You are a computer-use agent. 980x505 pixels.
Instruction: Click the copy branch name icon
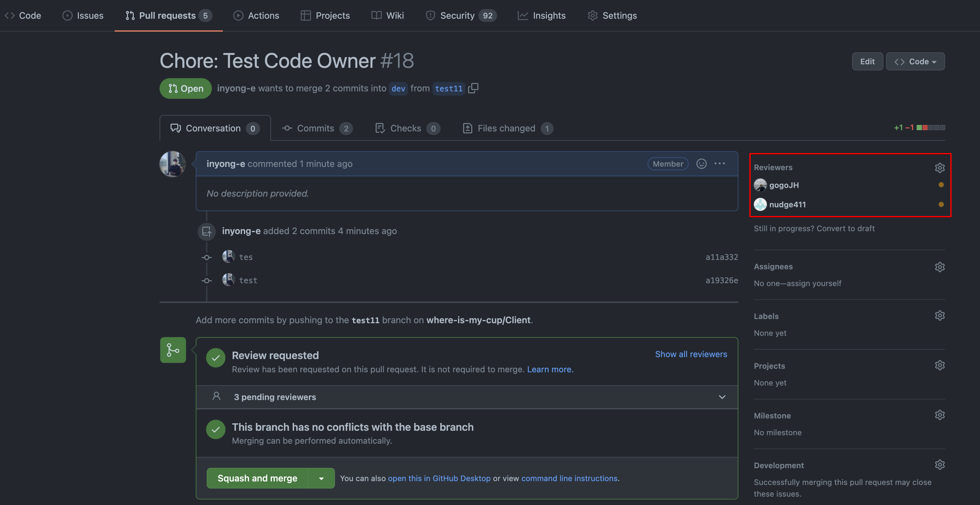click(473, 88)
